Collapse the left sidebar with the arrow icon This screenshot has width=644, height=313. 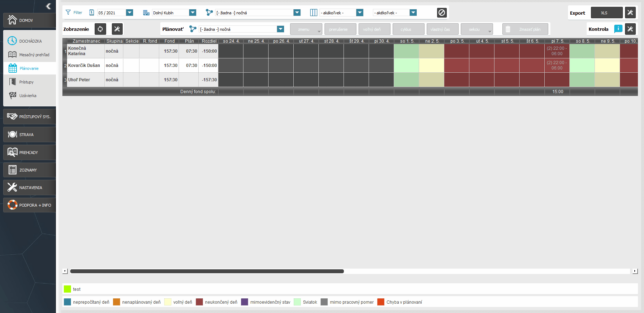[x=48, y=6]
